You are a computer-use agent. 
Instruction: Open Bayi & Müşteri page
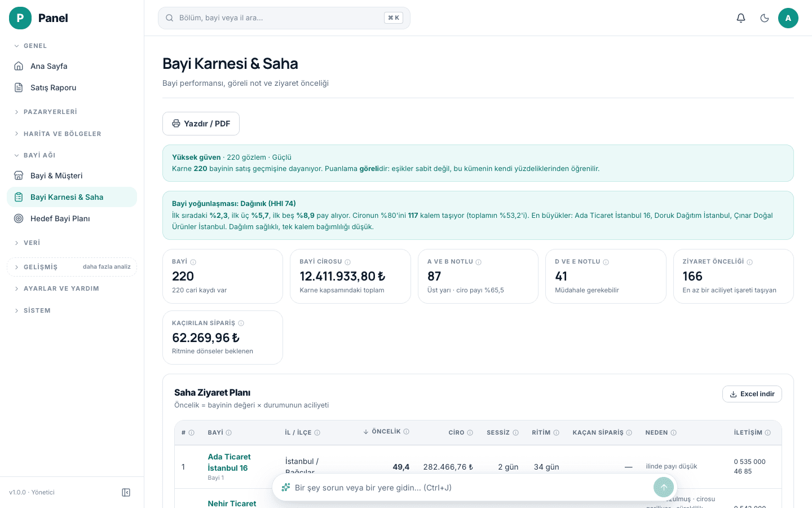(72, 176)
